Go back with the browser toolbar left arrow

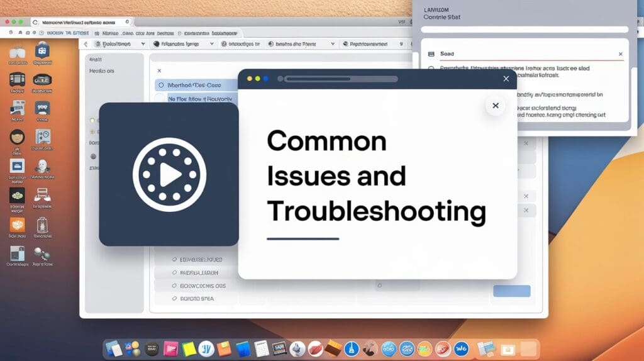86,44
